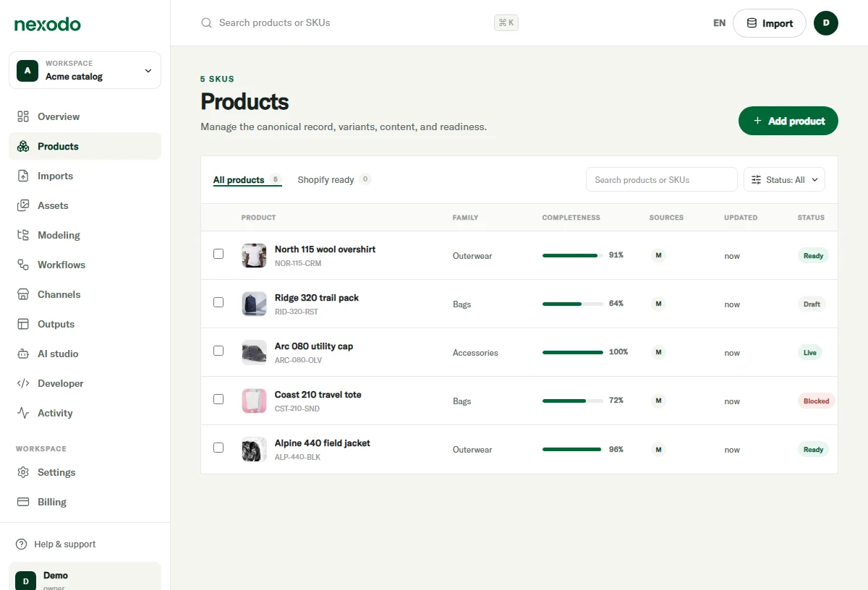Open the Status: All filter dropdown
The image size is (868, 590).
tap(784, 180)
